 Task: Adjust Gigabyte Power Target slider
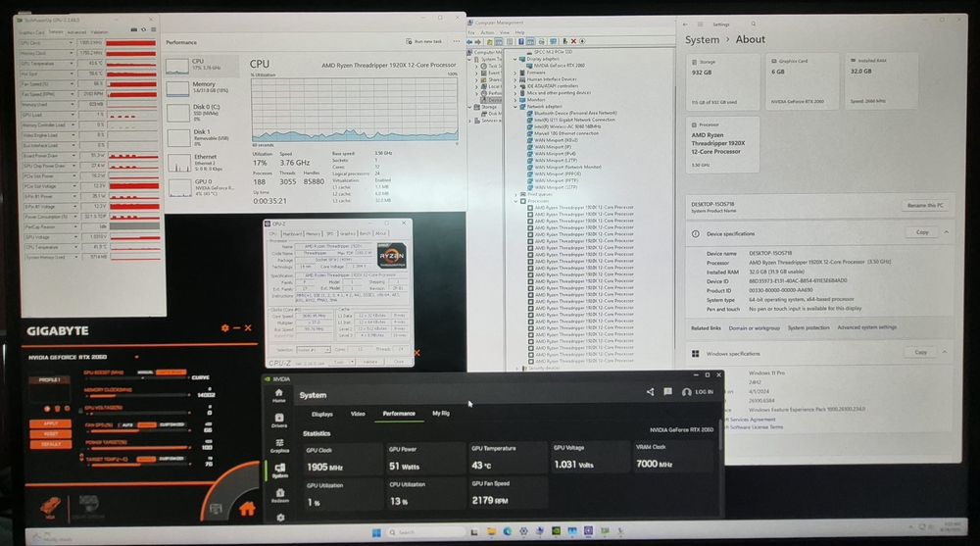[x=139, y=448]
